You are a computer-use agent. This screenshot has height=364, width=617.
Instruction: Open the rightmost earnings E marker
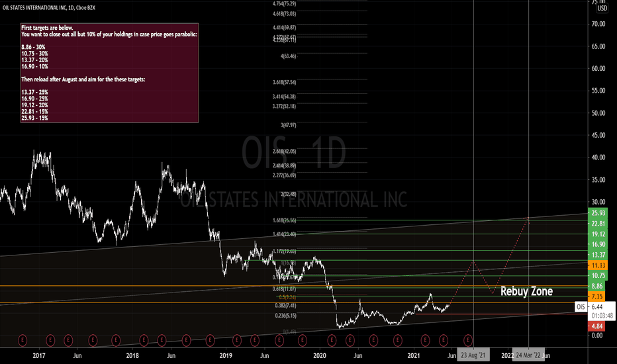coord(468,340)
